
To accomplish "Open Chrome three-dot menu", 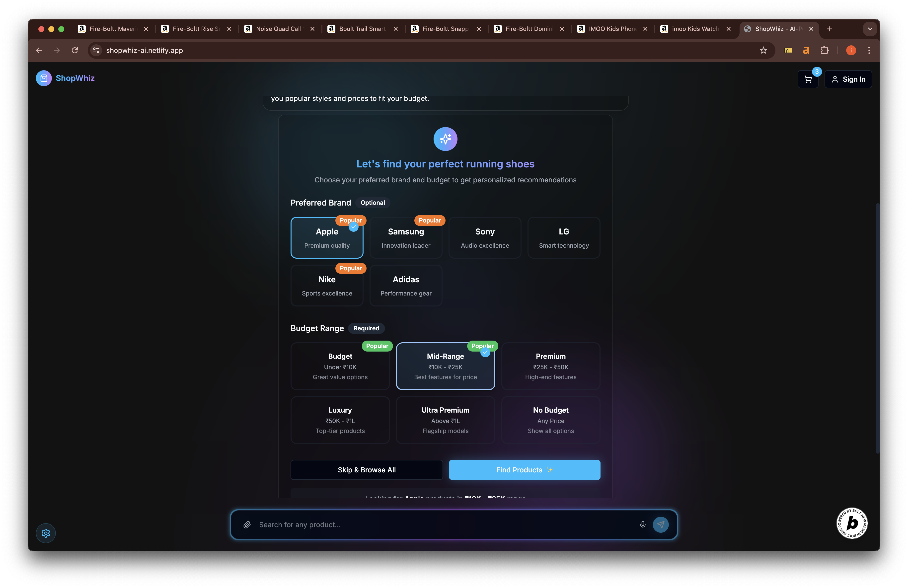I will click(869, 50).
